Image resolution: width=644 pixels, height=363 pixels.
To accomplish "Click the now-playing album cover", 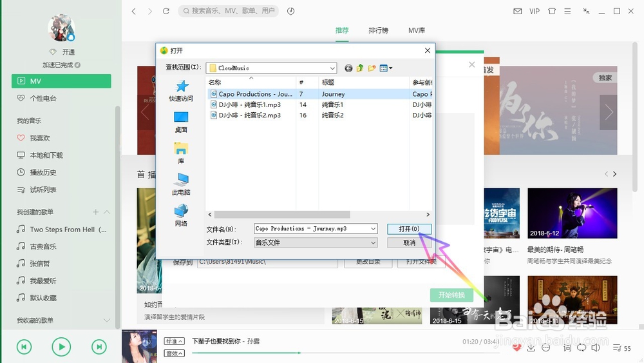I will coord(139,346).
